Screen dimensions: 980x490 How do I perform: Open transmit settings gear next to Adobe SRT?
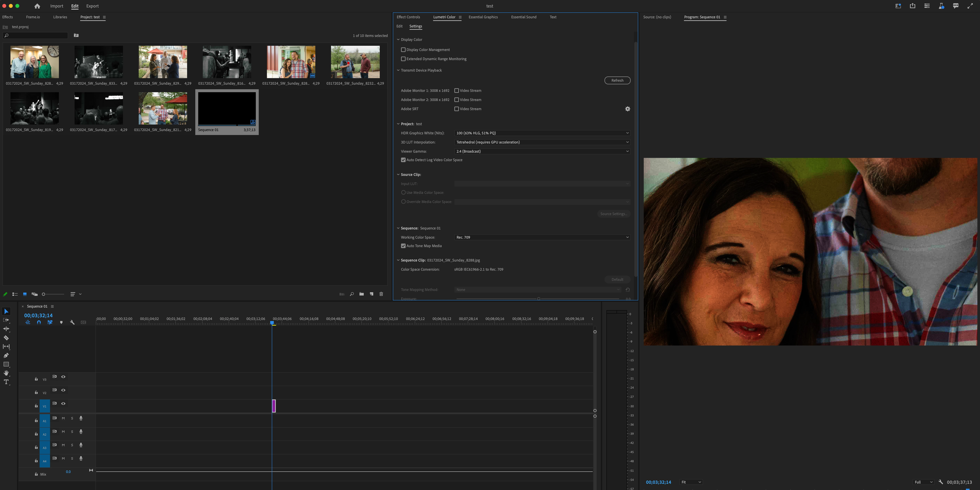click(x=627, y=109)
